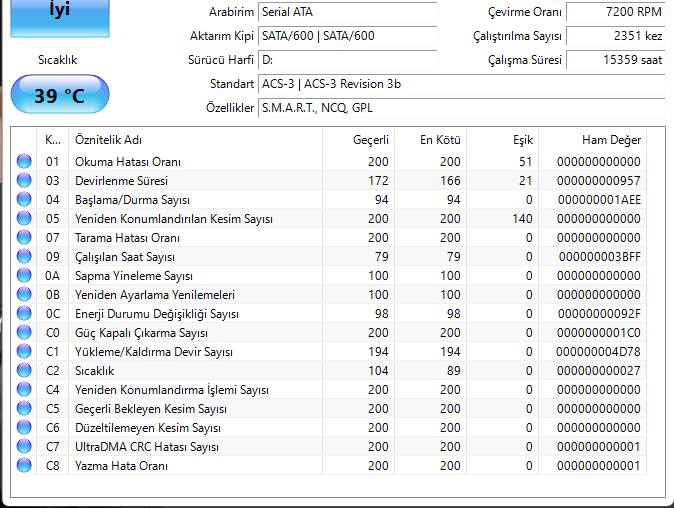
Task: Select the Tarama Hatası Oranı attribute name
Action: [127, 238]
